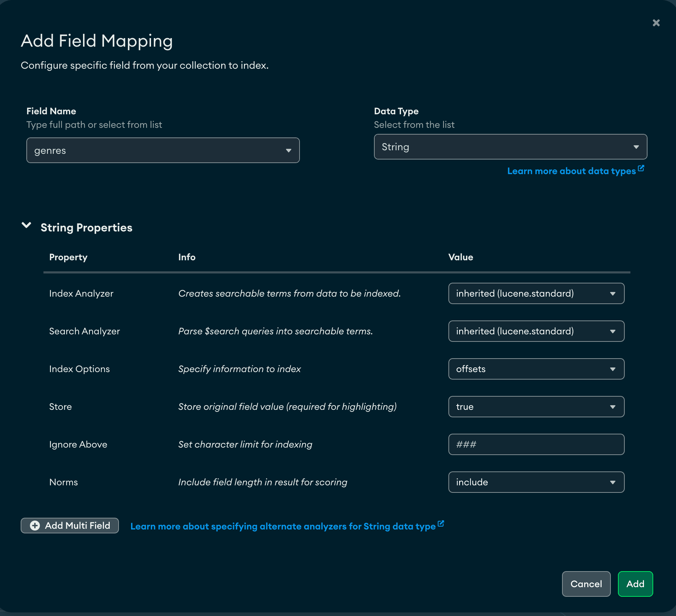This screenshot has height=616, width=676.
Task: Open the Norms dropdown showing include
Action: (536, 482)
